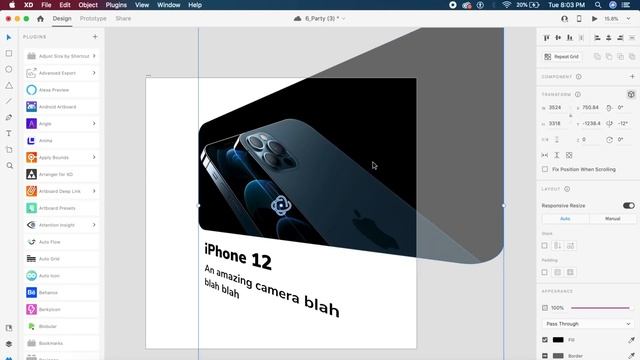Click the Y rotation field
Screen dimensions: 640x360
point(623,123)
